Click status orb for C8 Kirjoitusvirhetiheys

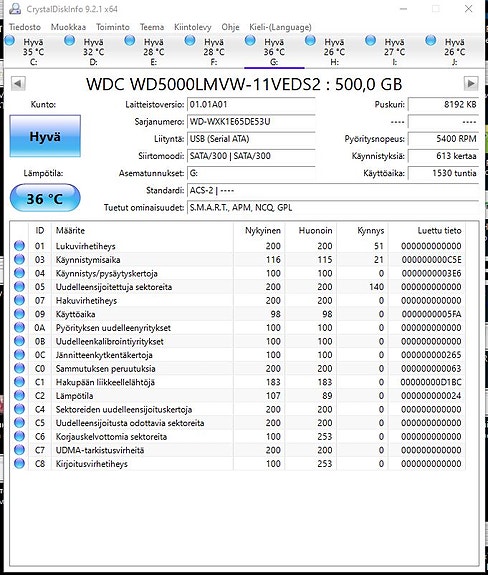coord(19,464)
